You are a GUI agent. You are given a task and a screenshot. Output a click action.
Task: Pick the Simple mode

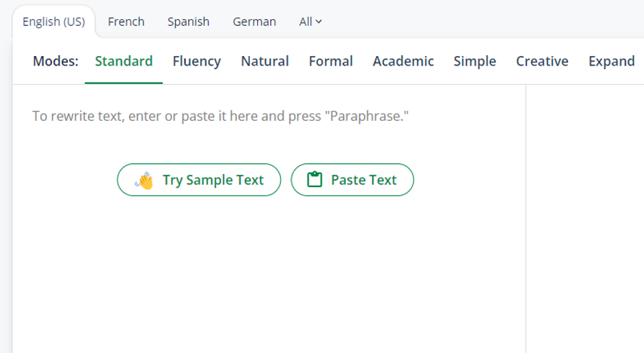(474, 61)
